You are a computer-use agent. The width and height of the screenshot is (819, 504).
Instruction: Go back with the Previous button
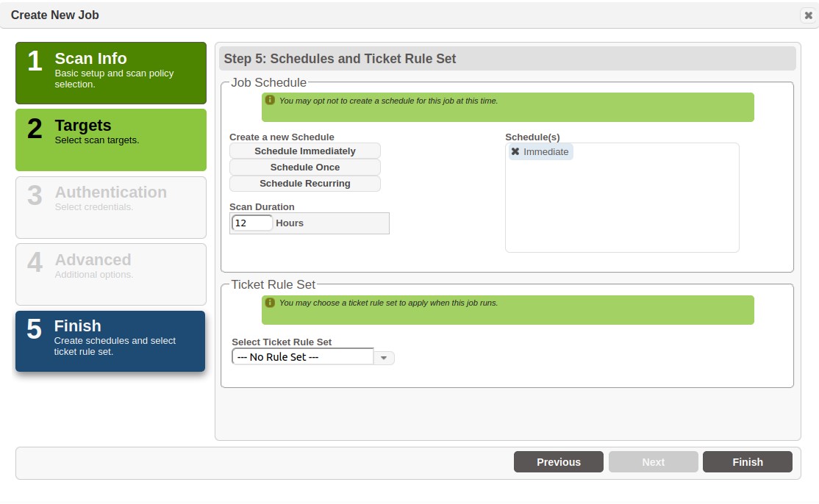(559, 462)
